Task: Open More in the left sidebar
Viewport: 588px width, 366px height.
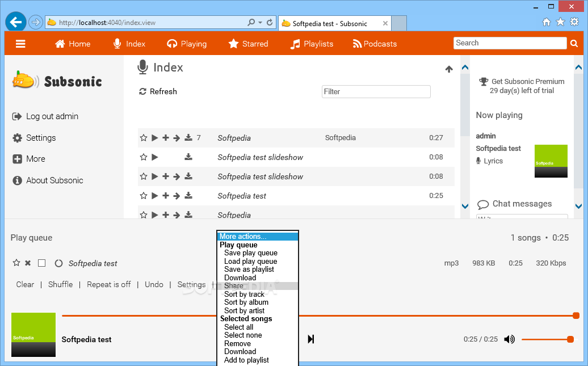Action: tap(29, 159)
